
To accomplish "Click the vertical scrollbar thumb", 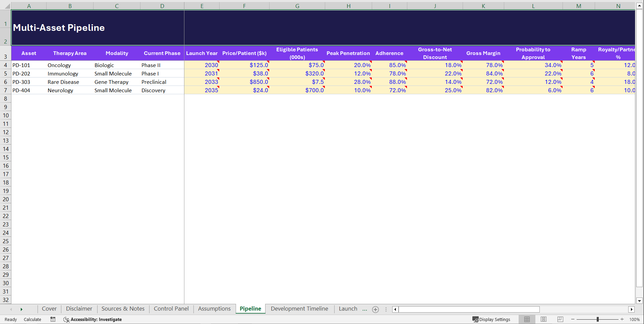I will tap(639, 148).
